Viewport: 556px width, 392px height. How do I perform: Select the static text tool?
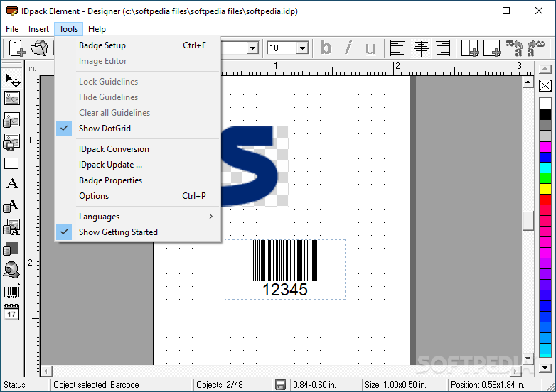click(x=12, y=183)
